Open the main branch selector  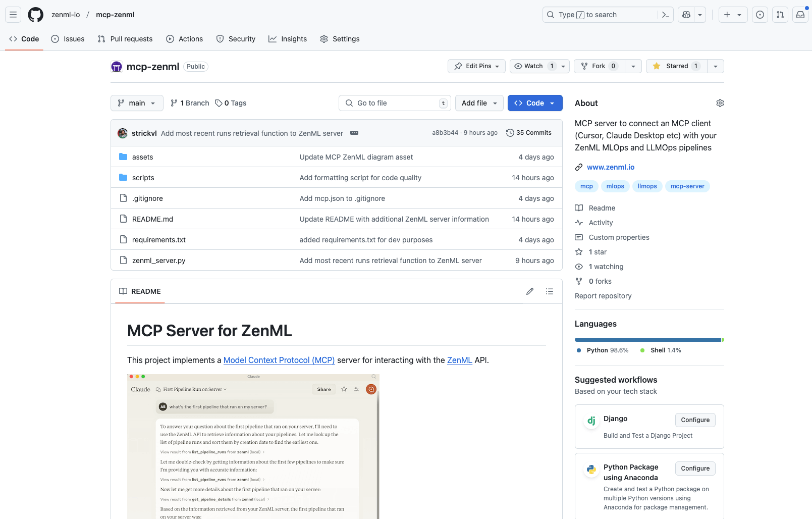coord(136,103)
